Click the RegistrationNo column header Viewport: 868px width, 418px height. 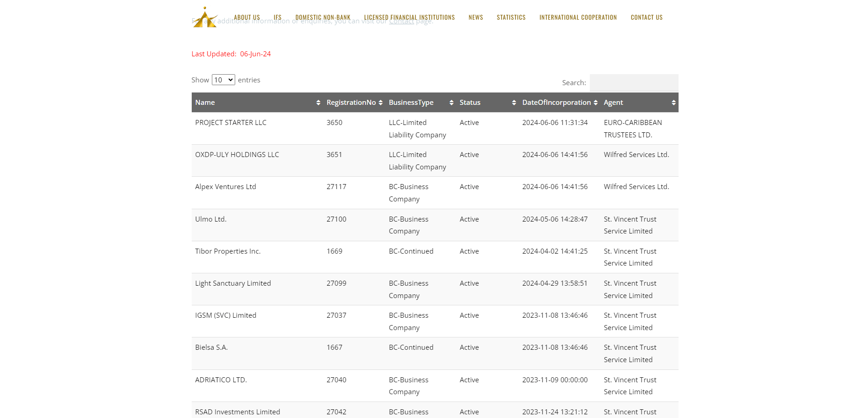click(x=354, y=103)
